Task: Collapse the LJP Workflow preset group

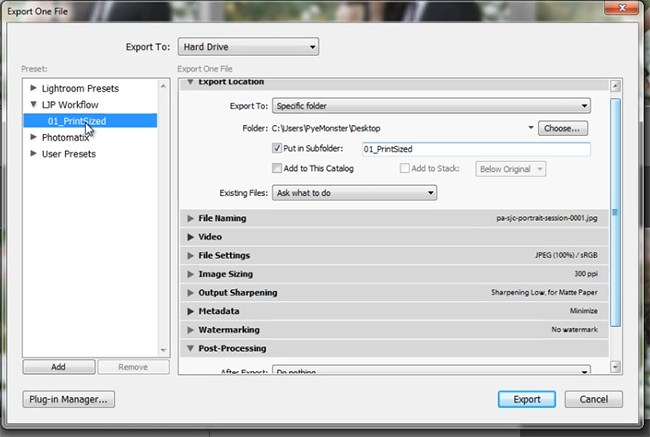Action: (34, 104)
